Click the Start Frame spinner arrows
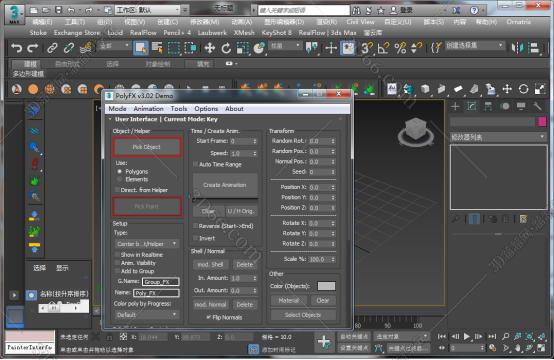This screenshot has width=554, height=360. (255, 141)
